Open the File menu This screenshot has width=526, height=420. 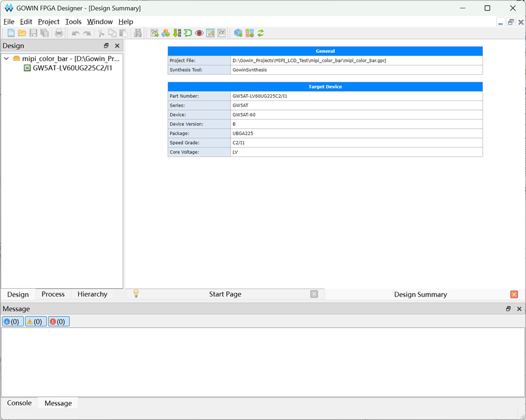9,22
